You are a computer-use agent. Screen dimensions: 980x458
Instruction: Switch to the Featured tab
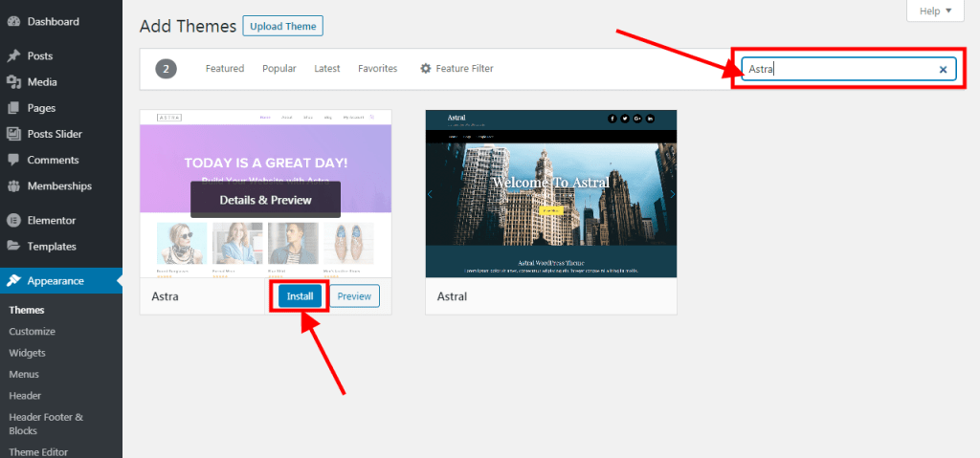[x=224, y=69]
